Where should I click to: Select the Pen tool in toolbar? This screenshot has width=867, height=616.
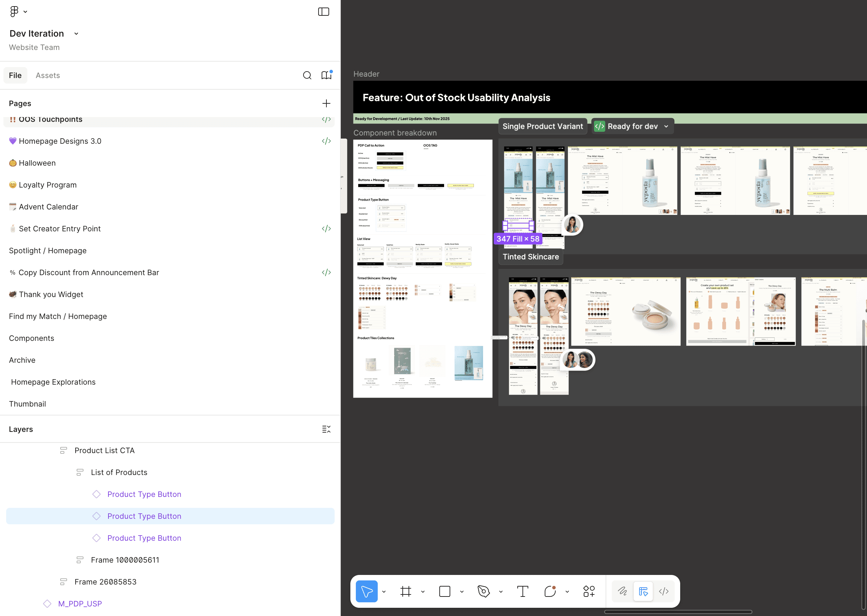[x=483, y=591]
